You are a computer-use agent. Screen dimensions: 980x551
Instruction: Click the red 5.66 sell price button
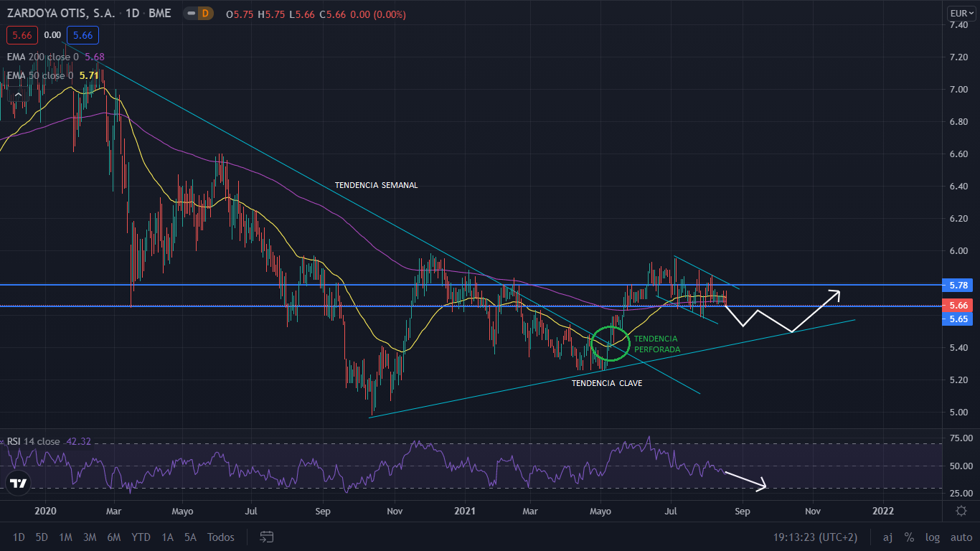pos(21,34)
